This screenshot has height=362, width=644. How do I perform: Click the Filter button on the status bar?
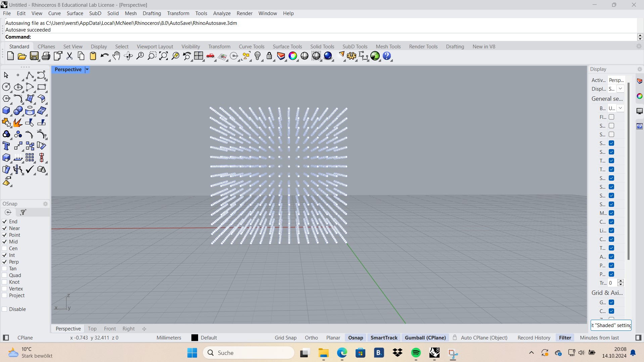[x=565, y=337]
